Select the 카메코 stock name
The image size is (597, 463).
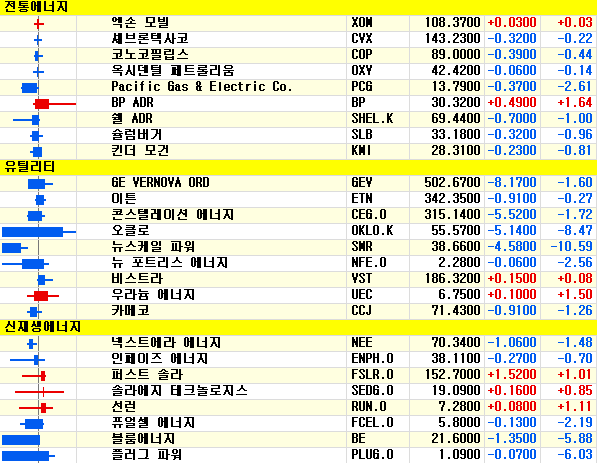click(130, 311)
